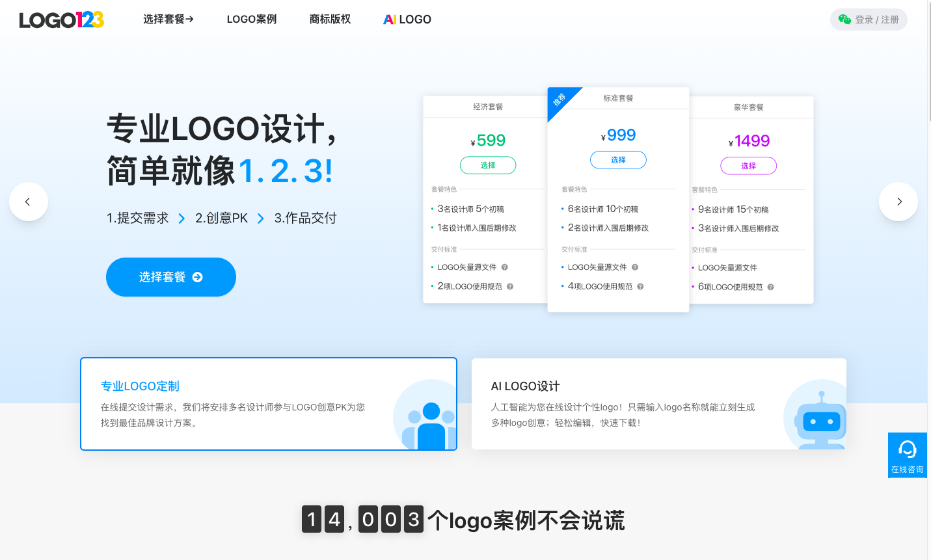Image resolution: width=931 pixels, height=560 pixels.
Task: Select the ¥999 标准套餐 with its 选择 button
Action: (x=618, y=159)
